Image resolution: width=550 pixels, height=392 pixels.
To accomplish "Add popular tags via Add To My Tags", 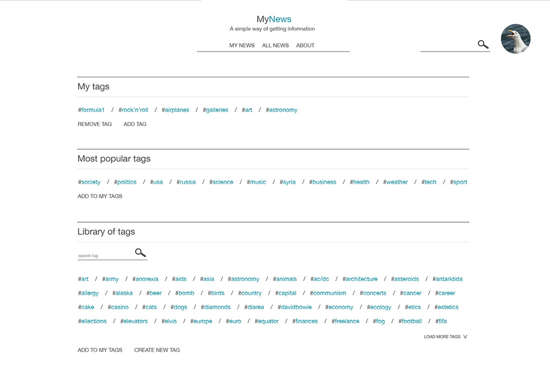I will tap(100, 196).
